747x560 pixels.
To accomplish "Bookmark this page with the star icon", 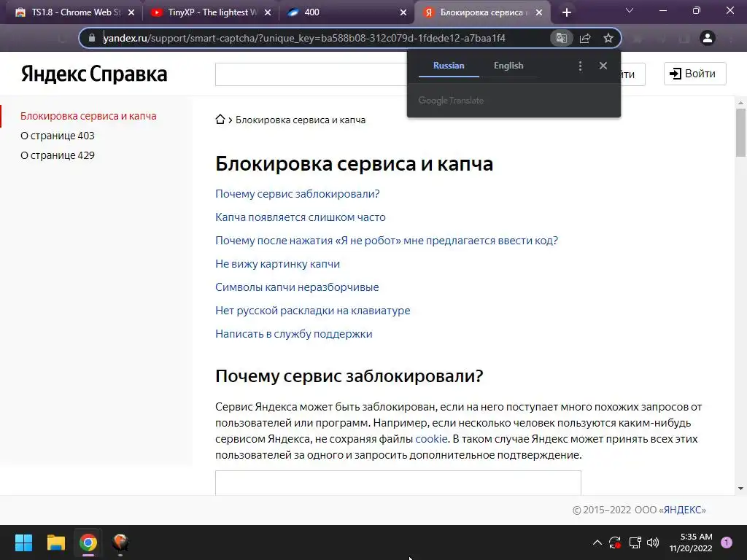I will [x=608, y=38].
